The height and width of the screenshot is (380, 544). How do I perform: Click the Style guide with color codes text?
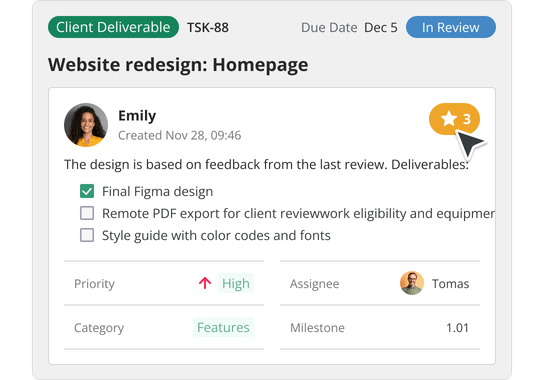tap(216, 236)
